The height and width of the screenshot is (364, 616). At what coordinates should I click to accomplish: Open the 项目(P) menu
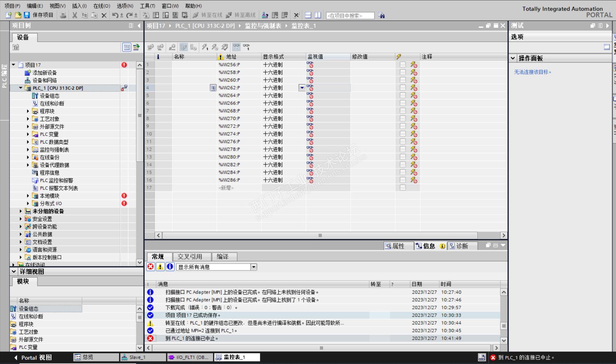[12, 6]
